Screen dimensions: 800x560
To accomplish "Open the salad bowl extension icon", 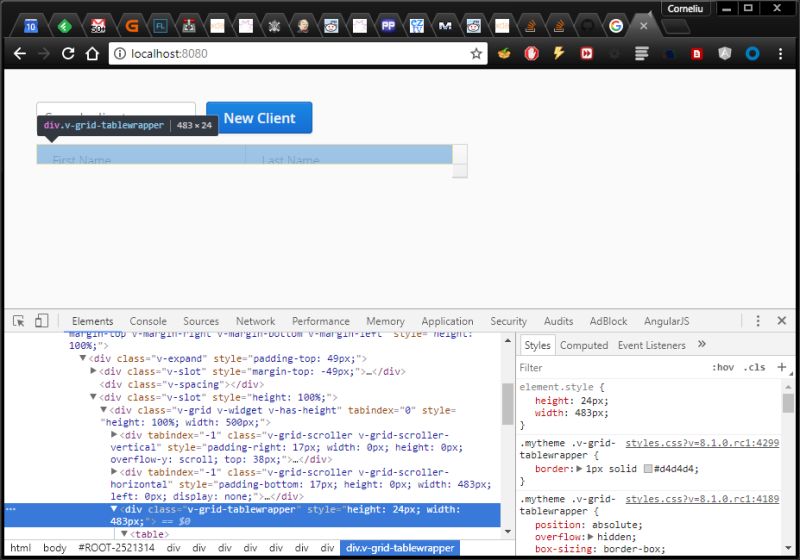I will [504, 54].
